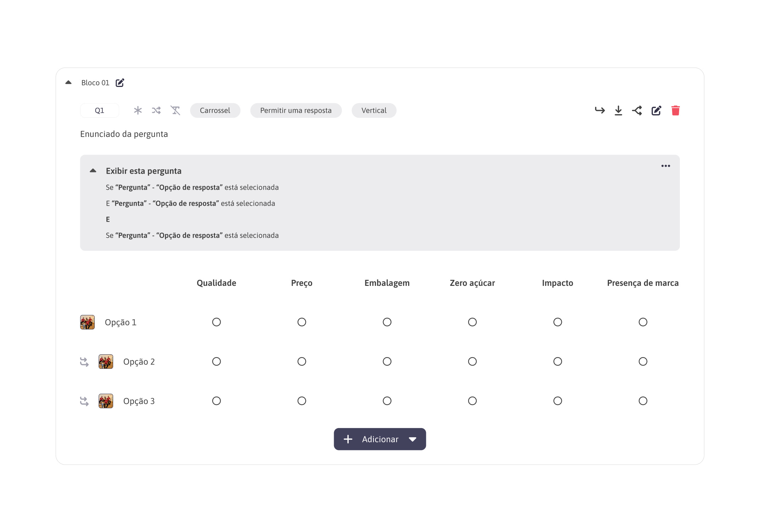The height and width of the screenshot is (532, 760).
Task: Rename Bloco 01 via its edit pencil
Action: tap(120, 82)
